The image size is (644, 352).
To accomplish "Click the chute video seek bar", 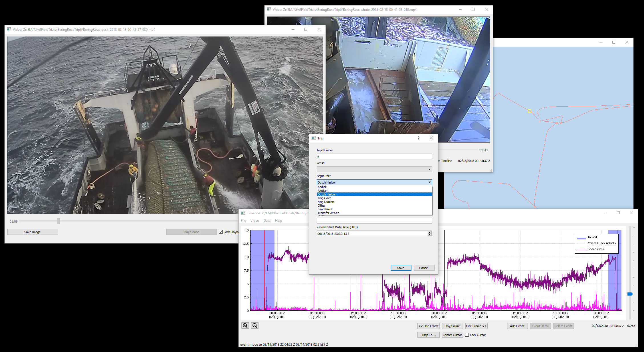I will [x=458, y=150].
